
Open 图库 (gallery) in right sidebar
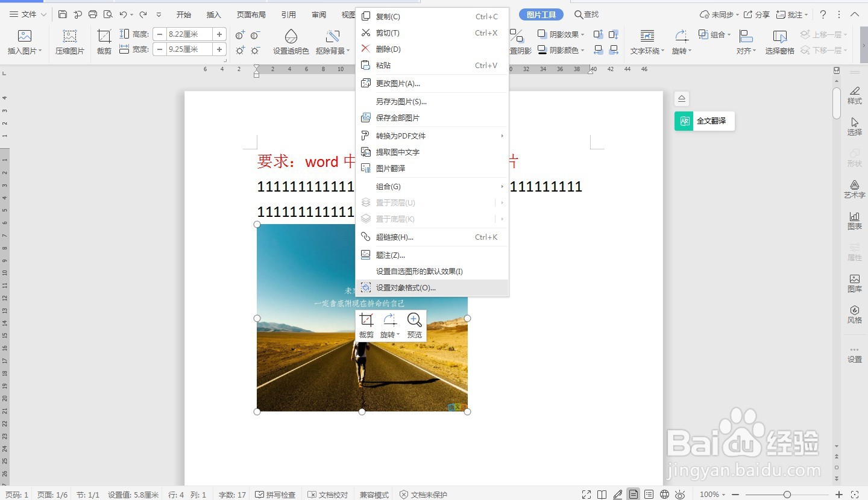855,283
